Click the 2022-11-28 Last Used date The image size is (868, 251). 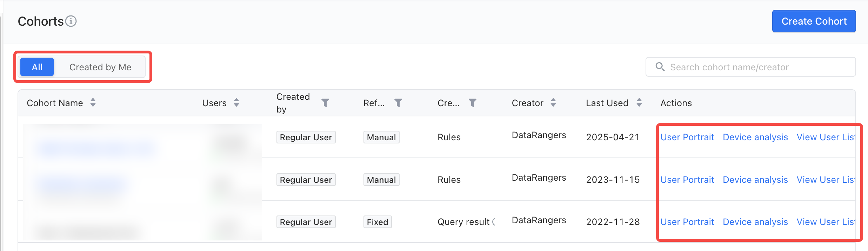(x=613, y=222)
